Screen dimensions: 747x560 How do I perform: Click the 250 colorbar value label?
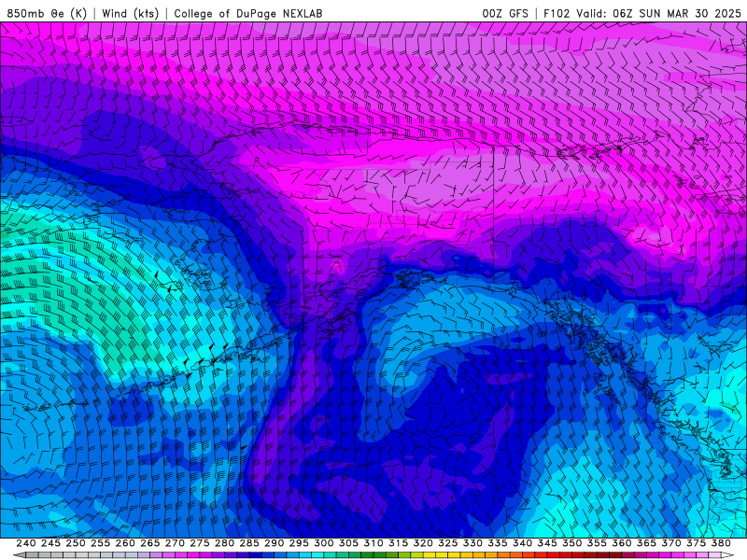coord(76,543)
